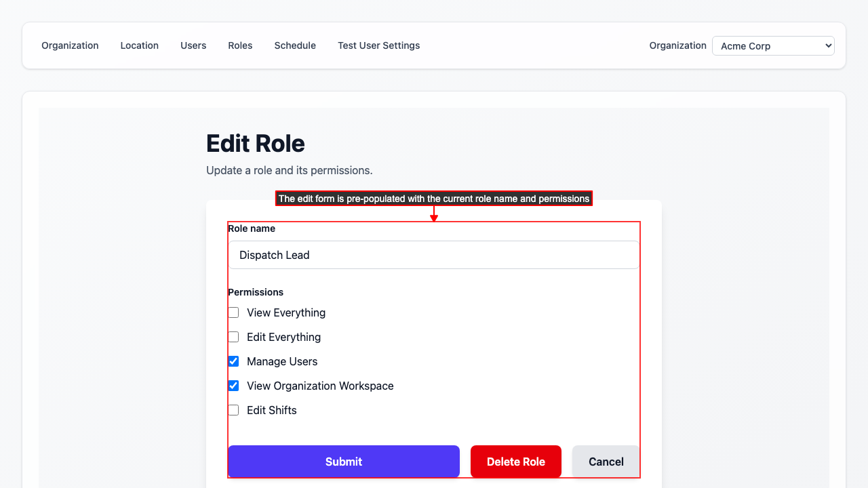Check the Edit Everything permission

tap(233, 337)
